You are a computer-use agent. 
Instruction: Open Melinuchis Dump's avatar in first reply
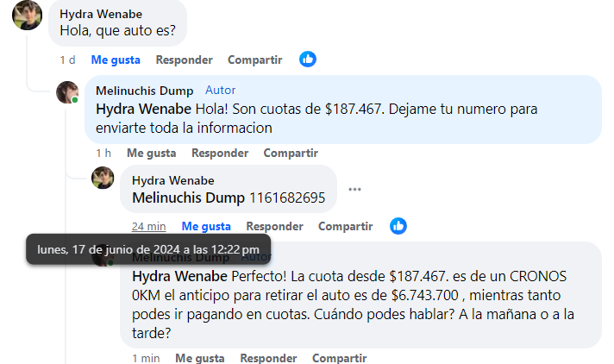coord(67,92)
